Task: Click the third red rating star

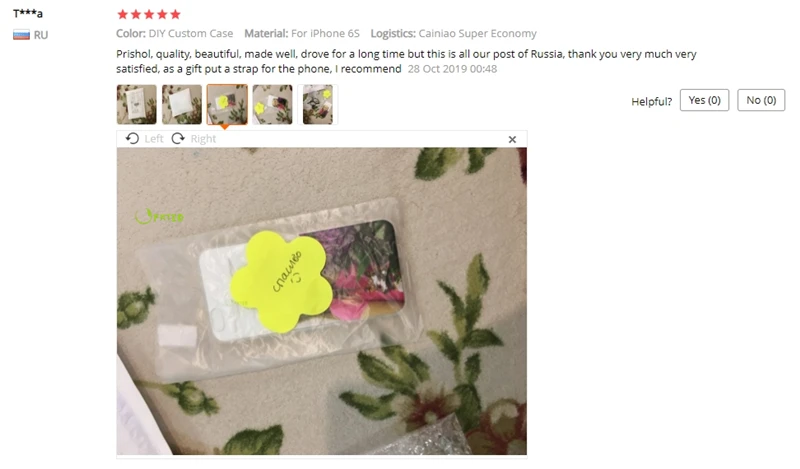Action: point(149,14)
